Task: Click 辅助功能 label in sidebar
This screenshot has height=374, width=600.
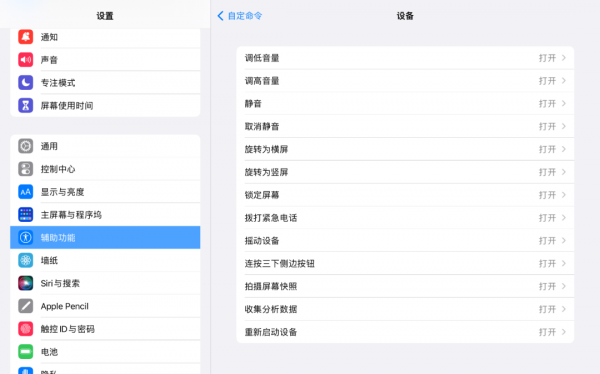Action: click(58, 238)
